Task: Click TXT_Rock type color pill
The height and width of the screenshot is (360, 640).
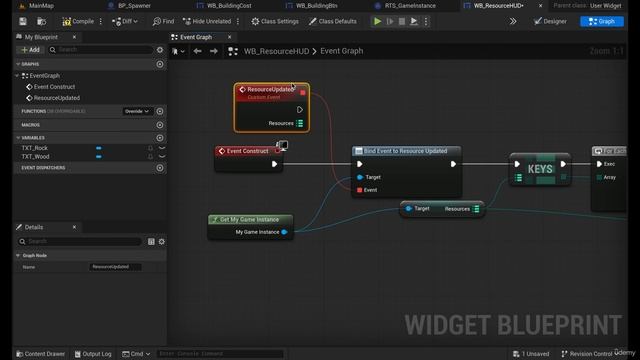Action: point(99,148)
